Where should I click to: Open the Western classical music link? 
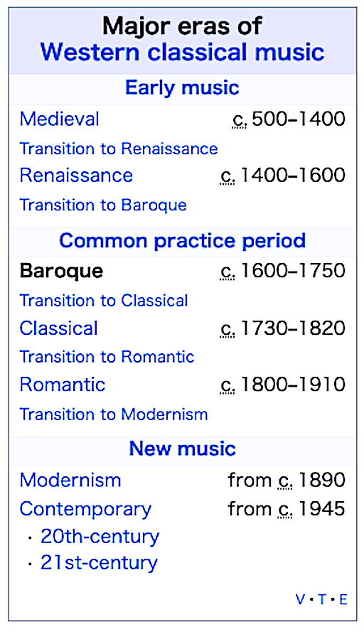(182, 53)
